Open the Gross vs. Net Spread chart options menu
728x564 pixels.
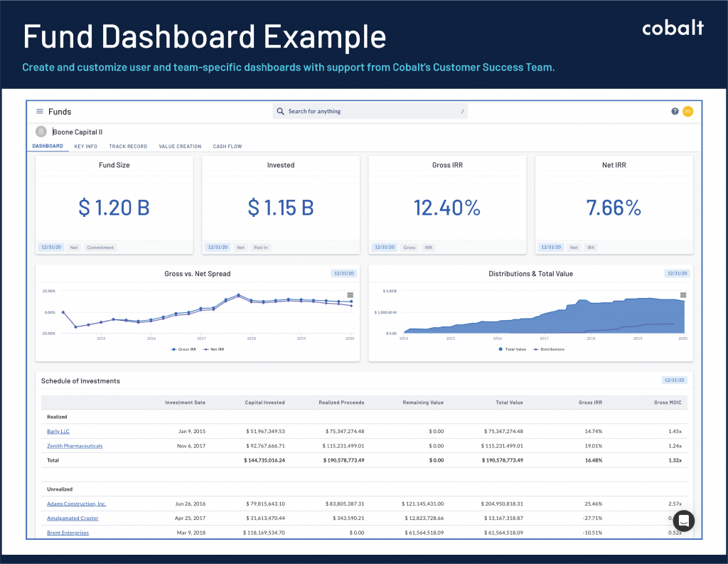[x=350, y=294]
